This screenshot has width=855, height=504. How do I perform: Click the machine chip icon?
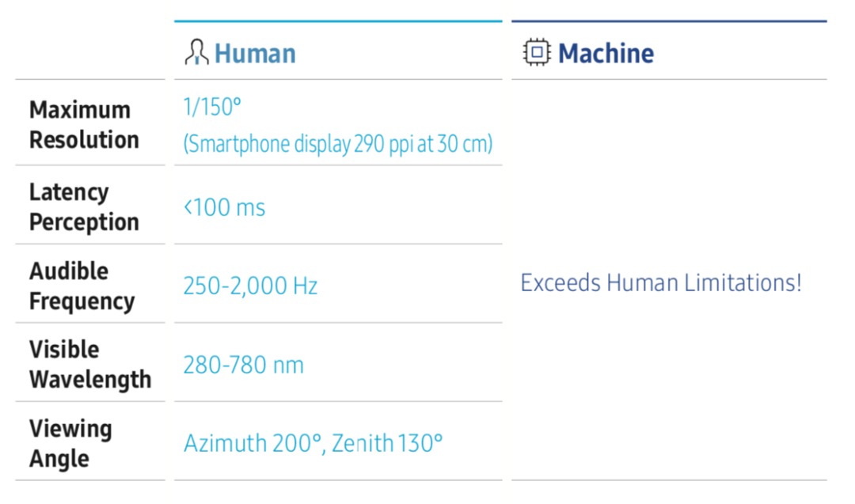(537, 52)
